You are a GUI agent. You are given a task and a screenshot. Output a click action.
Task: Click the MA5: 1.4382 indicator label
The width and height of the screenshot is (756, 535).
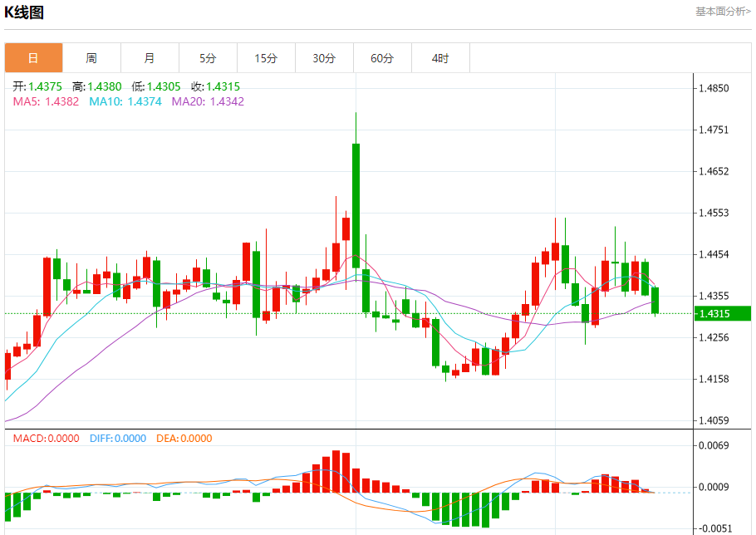pyautogui.click(x=46, y=101)
